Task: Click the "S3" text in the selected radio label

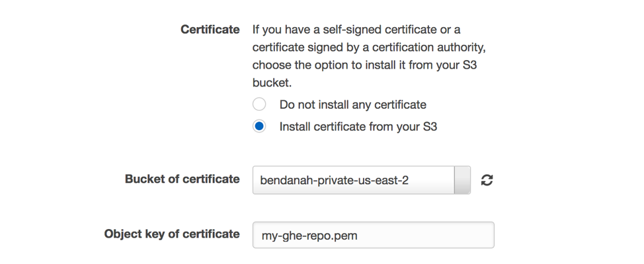Action: tap(430, 126)
